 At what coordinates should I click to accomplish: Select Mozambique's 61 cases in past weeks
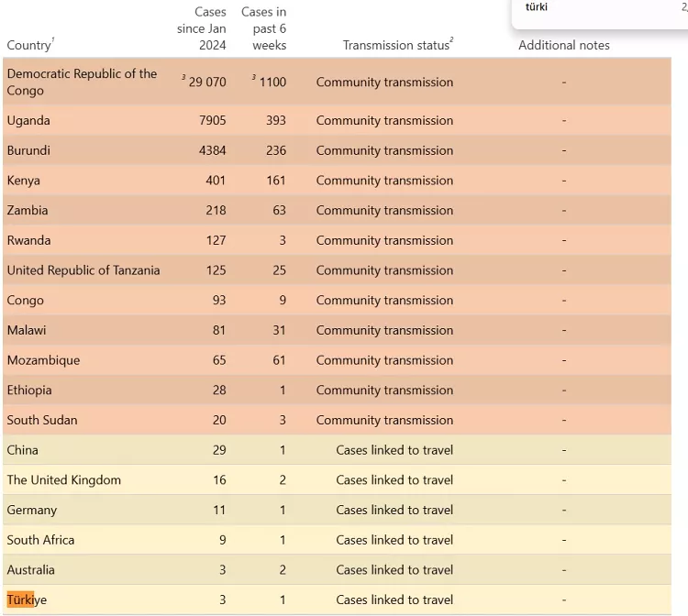click(278, 360)
